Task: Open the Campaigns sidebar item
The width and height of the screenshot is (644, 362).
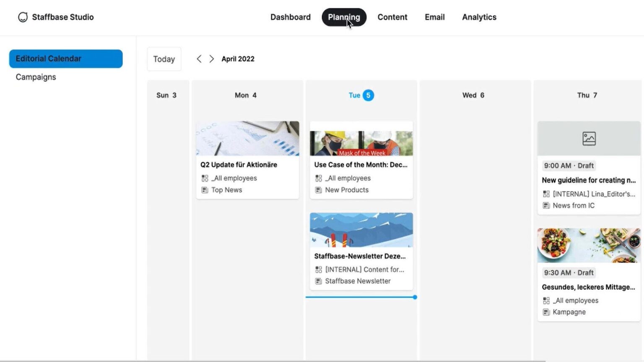Action: pos(36,77)
